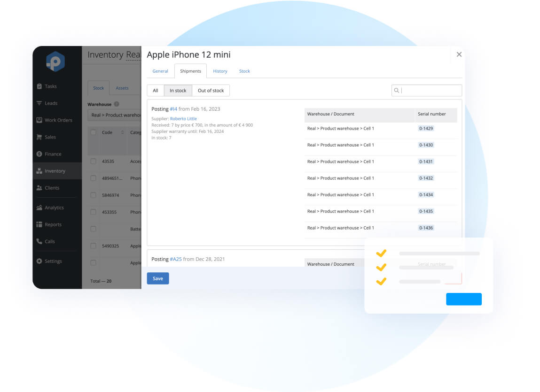
Task: Click the Sales cart icon
Action: (x=39, y=137)
